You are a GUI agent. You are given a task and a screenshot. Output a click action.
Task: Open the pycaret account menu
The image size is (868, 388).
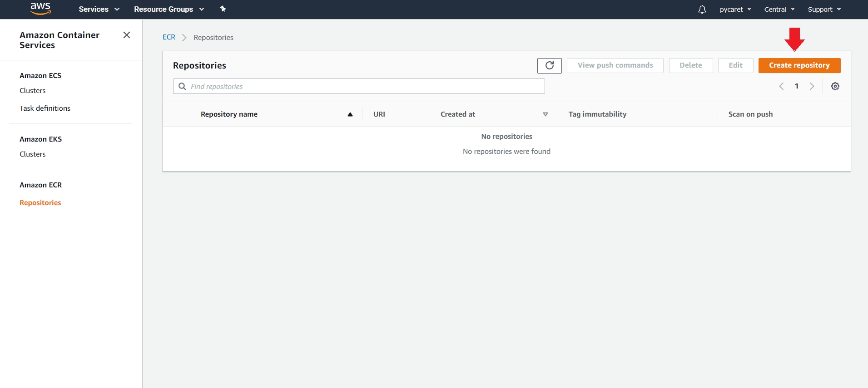[x=735, y=10]
